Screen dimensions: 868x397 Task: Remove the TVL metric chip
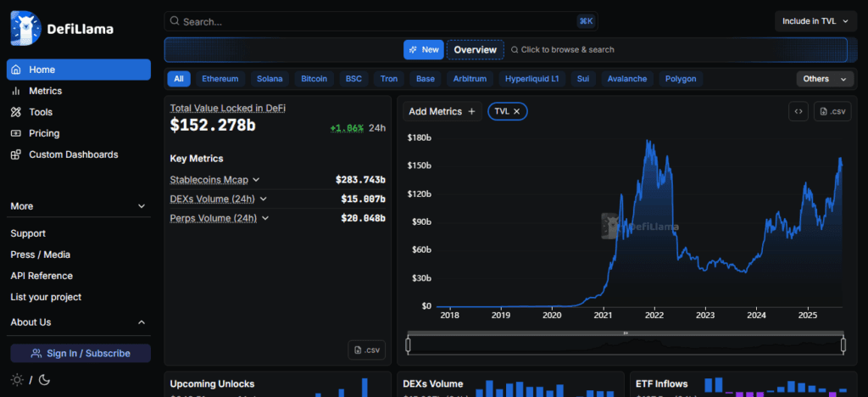click(x=516, y=111)
